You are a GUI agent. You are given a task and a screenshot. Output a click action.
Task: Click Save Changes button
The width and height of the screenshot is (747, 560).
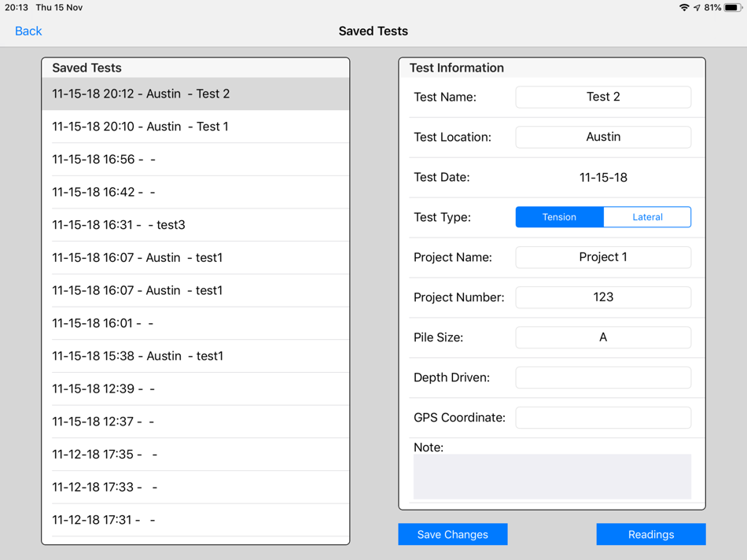coord(453,534)
